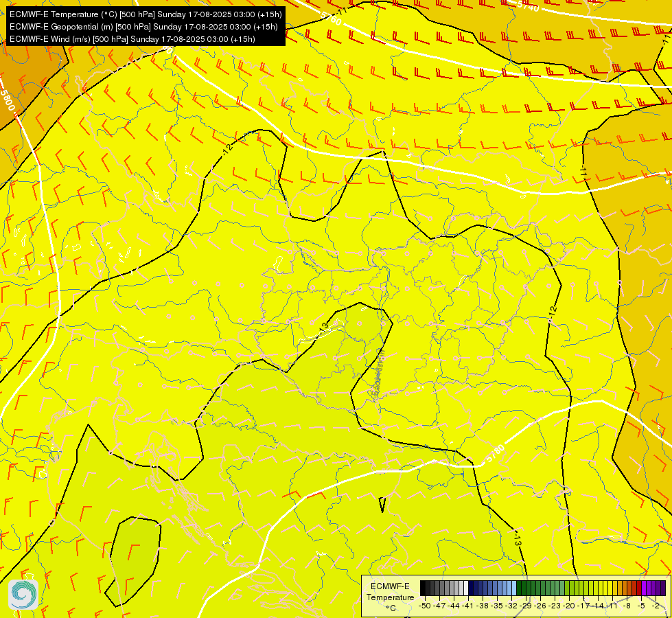Screen dimensions: 672x618
Task: Click the legend value -17
Action: pos(583,606)
